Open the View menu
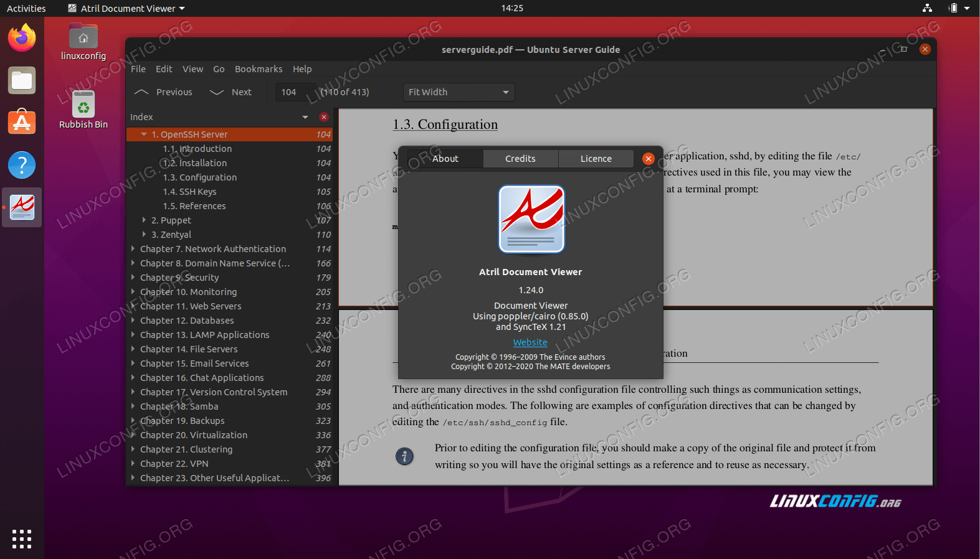980x559 pixels. [x=193, y=69]
